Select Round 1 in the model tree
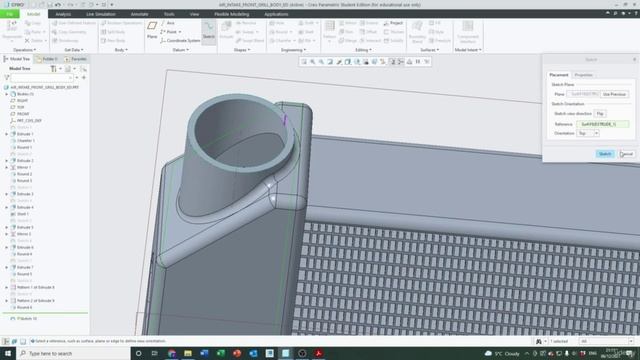 [24, 147]
